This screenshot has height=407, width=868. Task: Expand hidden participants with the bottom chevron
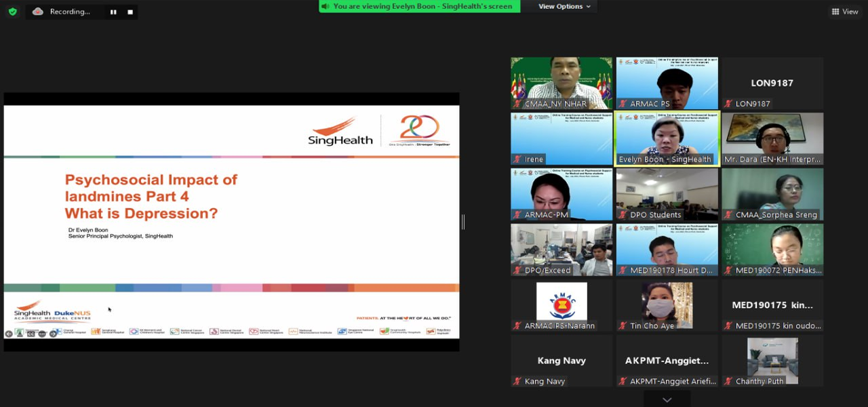coord(667,401)
